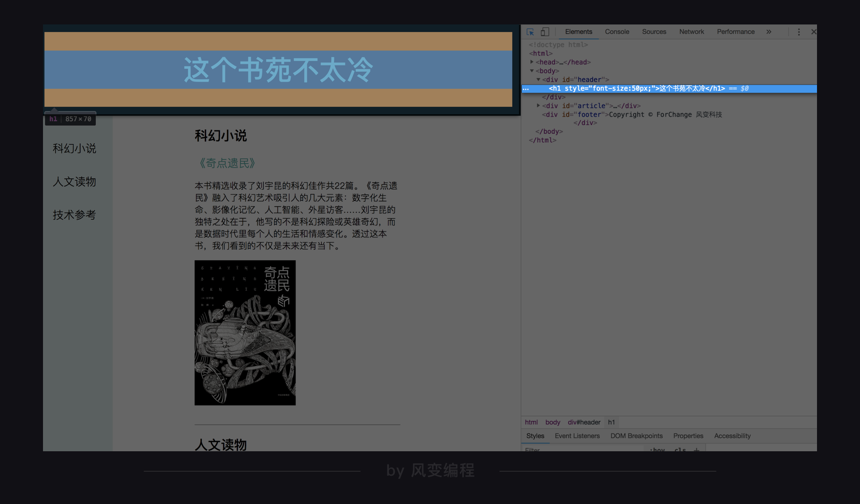Expand the div id="article" node

click(538, 105)
